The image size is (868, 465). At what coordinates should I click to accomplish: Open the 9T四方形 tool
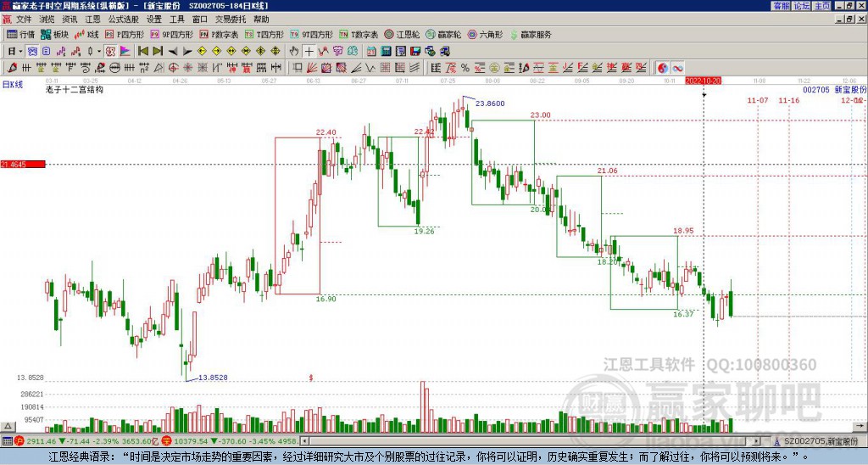[312, 34]
